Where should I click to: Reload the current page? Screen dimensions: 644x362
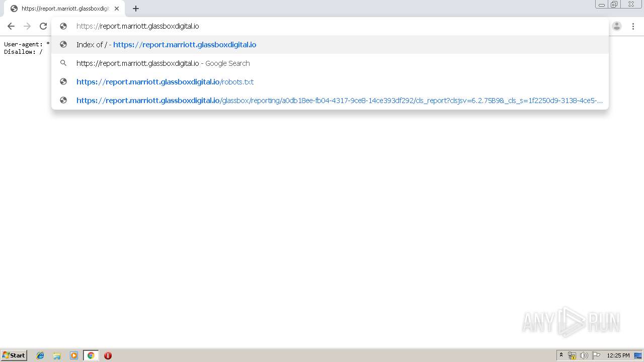[x=43, y=26]
